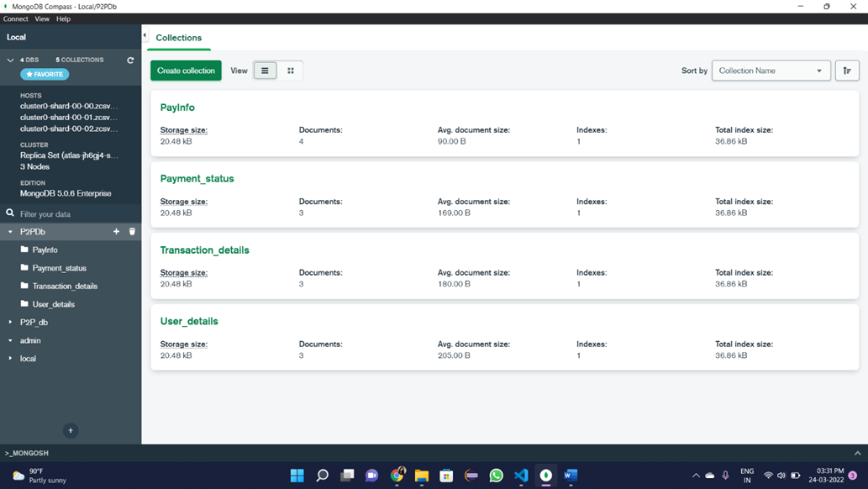The height and width of the screenshot is (489, 868).
Task: Select the P2P_db database name
Action: [x=34, y=323]
